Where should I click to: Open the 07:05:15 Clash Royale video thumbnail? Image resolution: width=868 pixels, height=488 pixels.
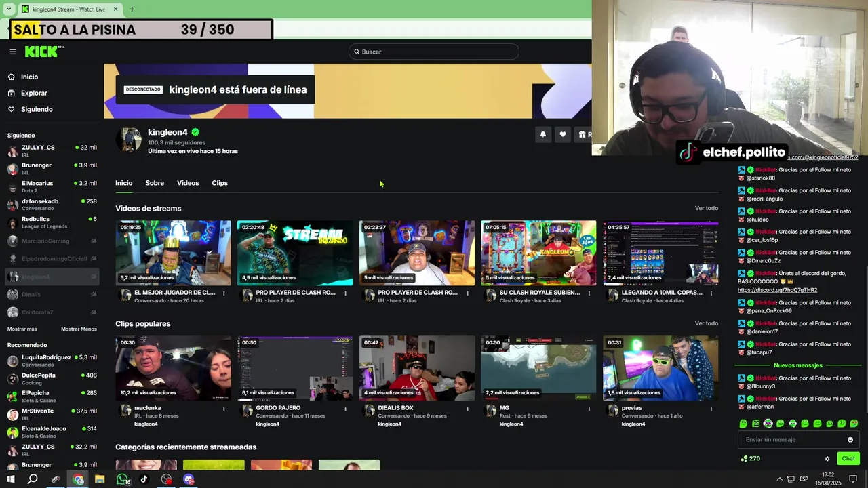538,253
